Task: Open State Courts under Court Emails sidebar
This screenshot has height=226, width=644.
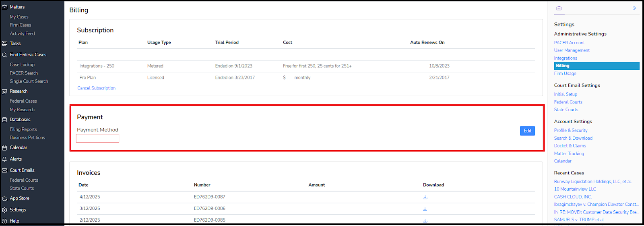Action: tap(22, 189)
